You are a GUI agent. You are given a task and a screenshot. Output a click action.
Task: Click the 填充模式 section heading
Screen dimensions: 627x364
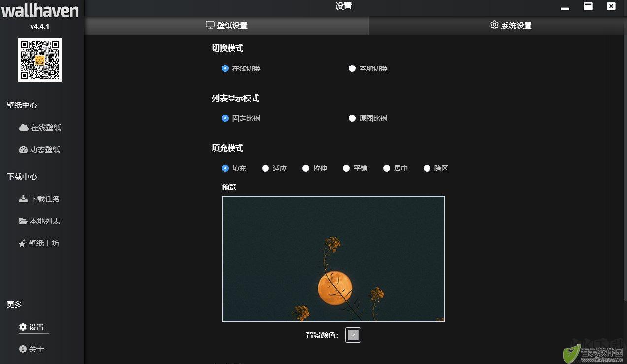point(228,148)
